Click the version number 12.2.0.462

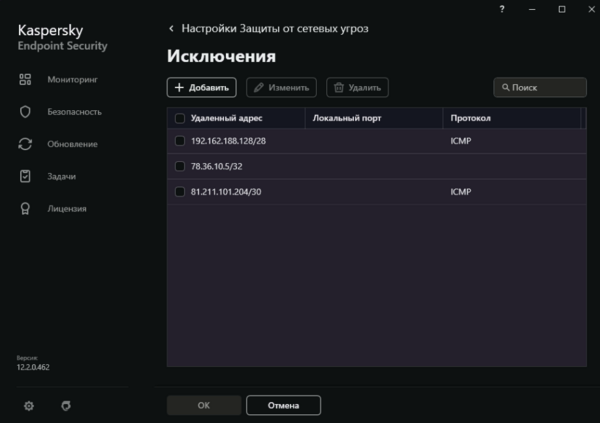(33, 367)
